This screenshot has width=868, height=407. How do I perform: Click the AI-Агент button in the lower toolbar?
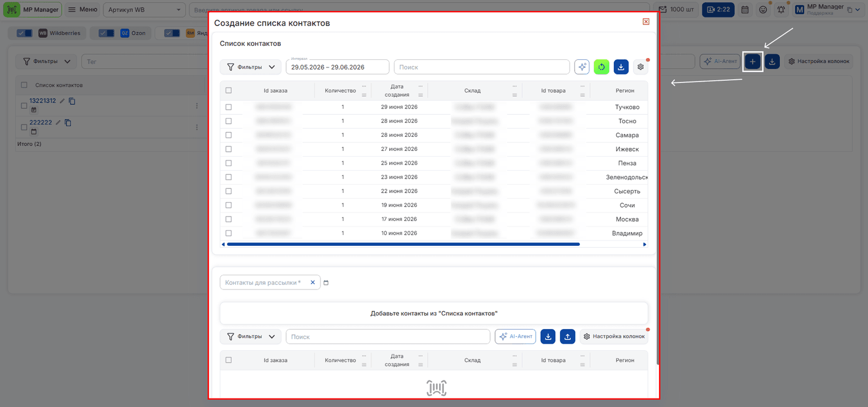(515, 336)
